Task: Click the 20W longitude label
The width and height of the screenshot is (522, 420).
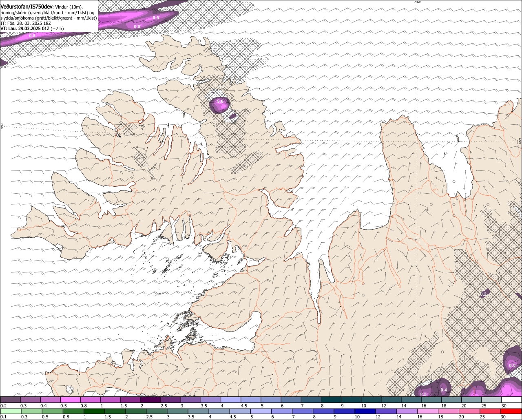Action: click(417, 2)
